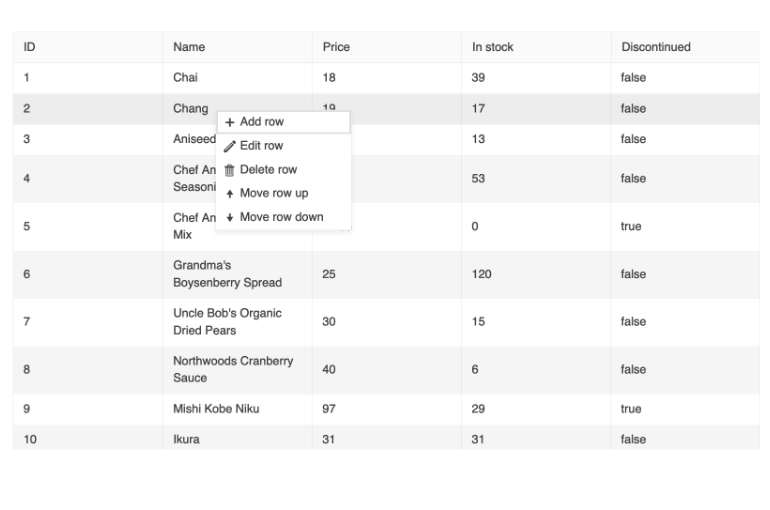Sort by In stock column header
This screenshot has height=510, width=770.
coord(493,47)
